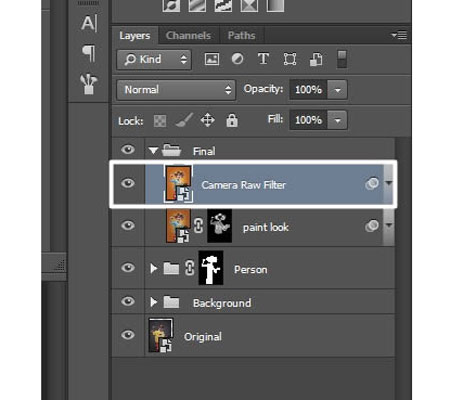Hide the Background group
450x400 pixels.
click(128, 301)
